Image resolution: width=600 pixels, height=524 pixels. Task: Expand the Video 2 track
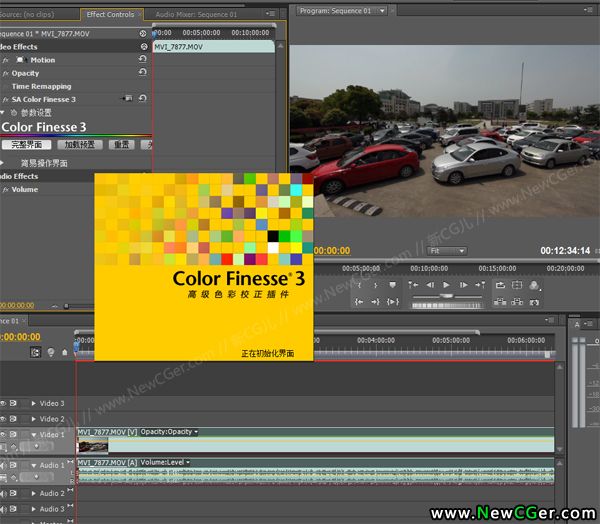34,419
